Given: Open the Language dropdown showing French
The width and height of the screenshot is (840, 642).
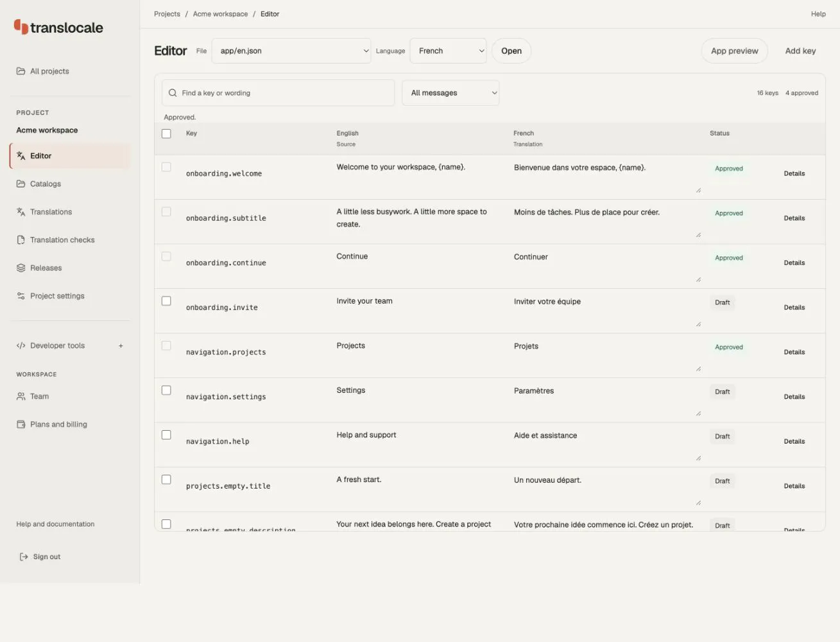Looking at the screenshot, I should [448, 51].
